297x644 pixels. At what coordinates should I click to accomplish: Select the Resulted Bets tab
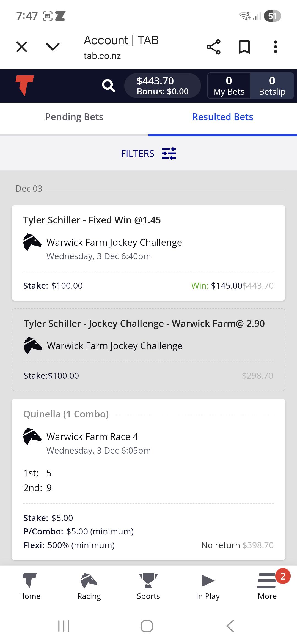click(223, 117)
